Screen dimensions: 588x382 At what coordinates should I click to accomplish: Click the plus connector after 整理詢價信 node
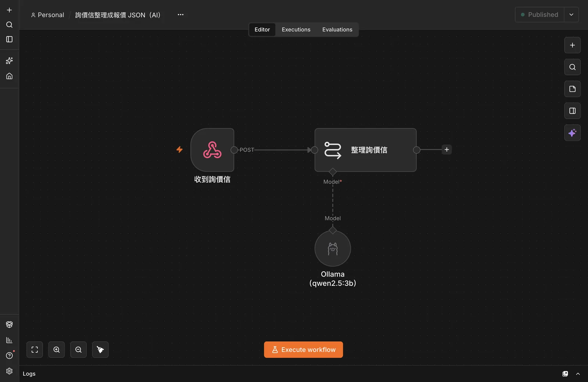(447, 149)
